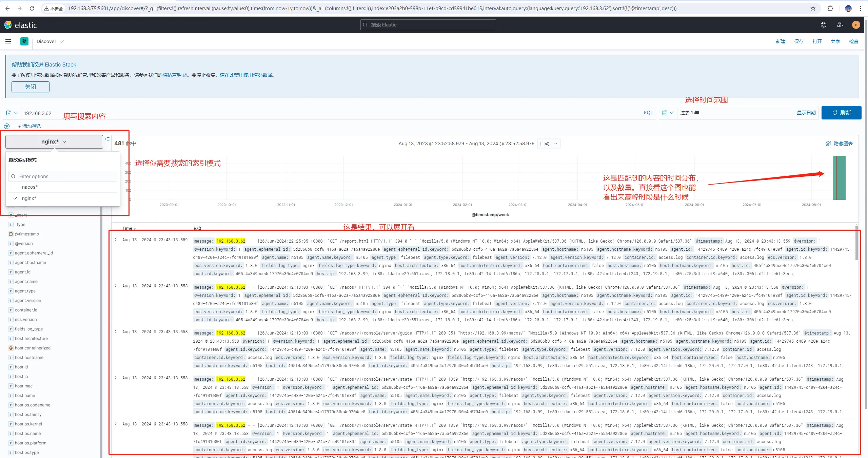Select the host.os.kernel field
Image resolution: width=868 pixels, height=458 pixels.
pyautogui.click(x=28, y=424)
